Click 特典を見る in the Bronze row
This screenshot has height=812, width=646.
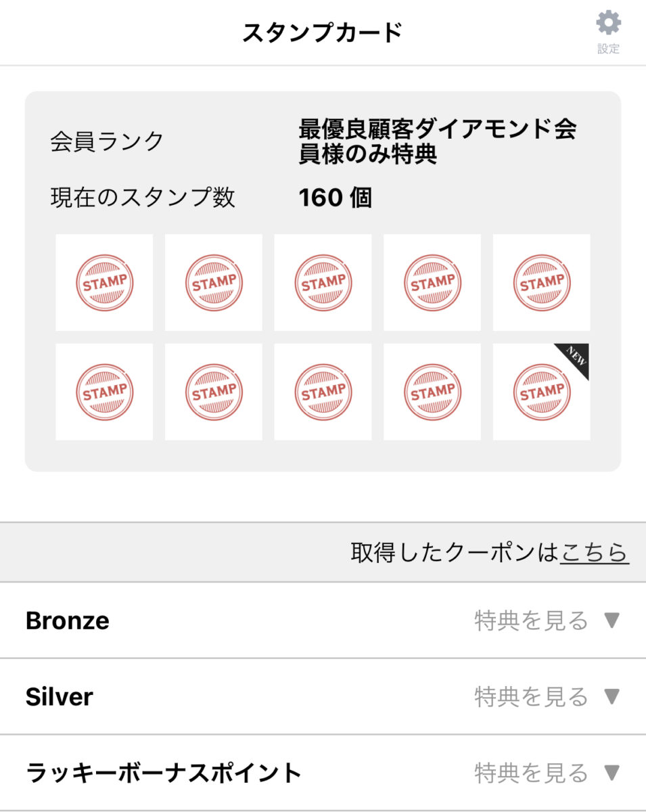pos(532,621)
